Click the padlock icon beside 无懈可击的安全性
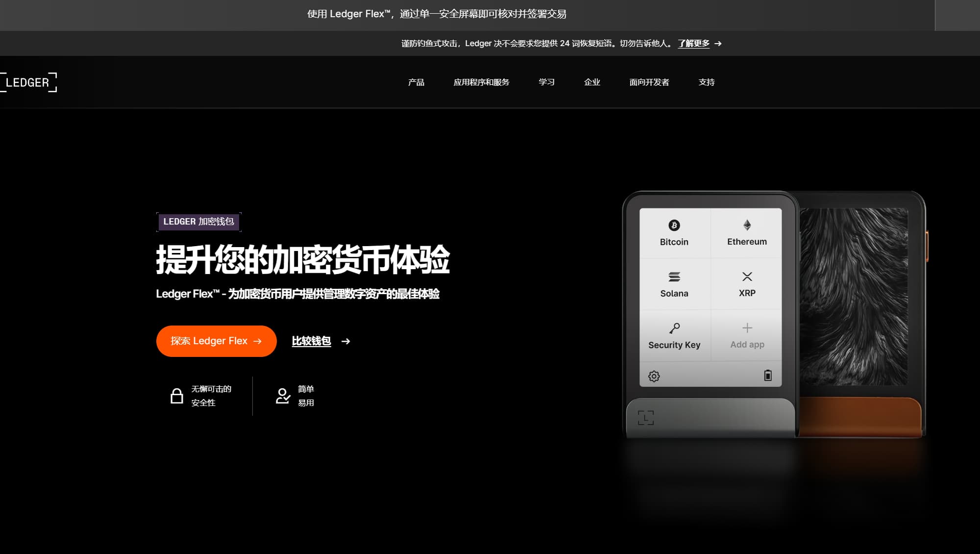The width and height of the screenshot is (980, 554). 177,396
